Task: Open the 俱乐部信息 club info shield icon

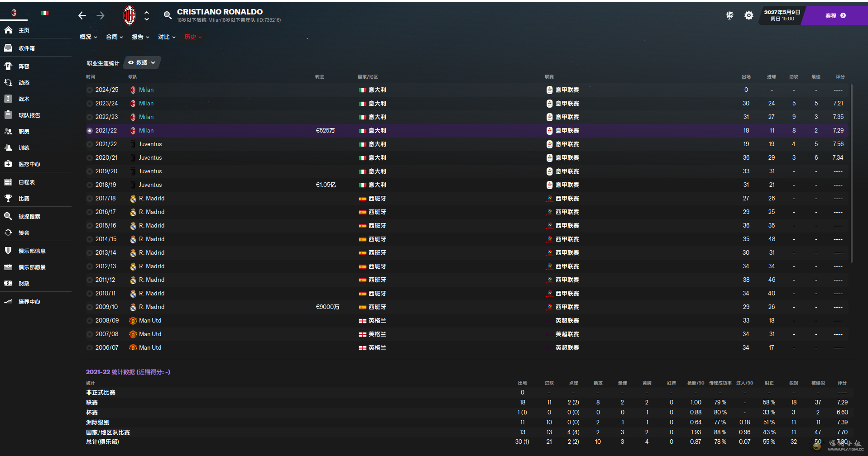Action: click(x=8, y=251)
